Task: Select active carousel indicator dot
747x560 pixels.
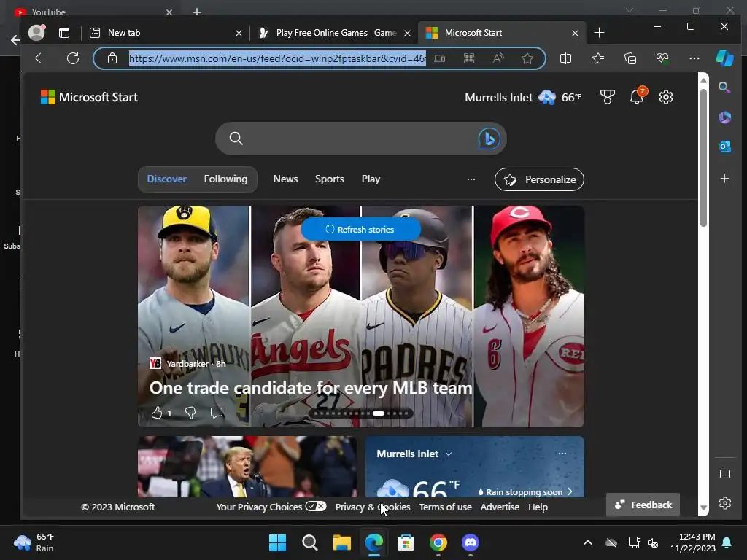Action: pyautogui.click(x=379, y=413)
